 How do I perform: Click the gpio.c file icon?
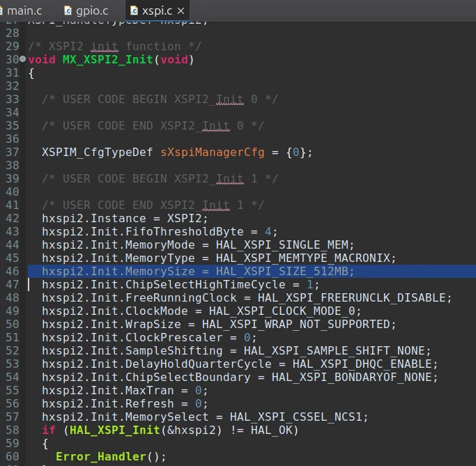[68, 11]
